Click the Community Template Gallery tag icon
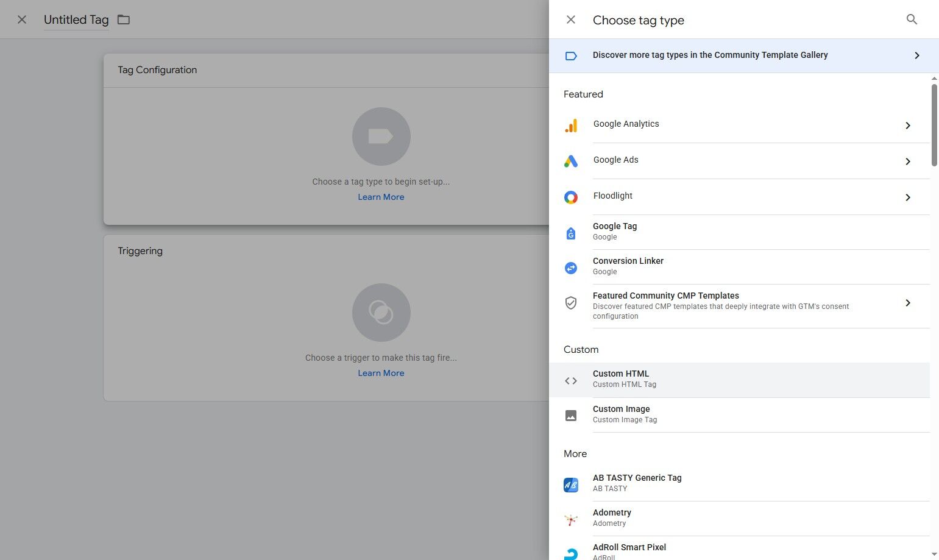Viewport: 939px width, 560px height. tap(571, 55)
